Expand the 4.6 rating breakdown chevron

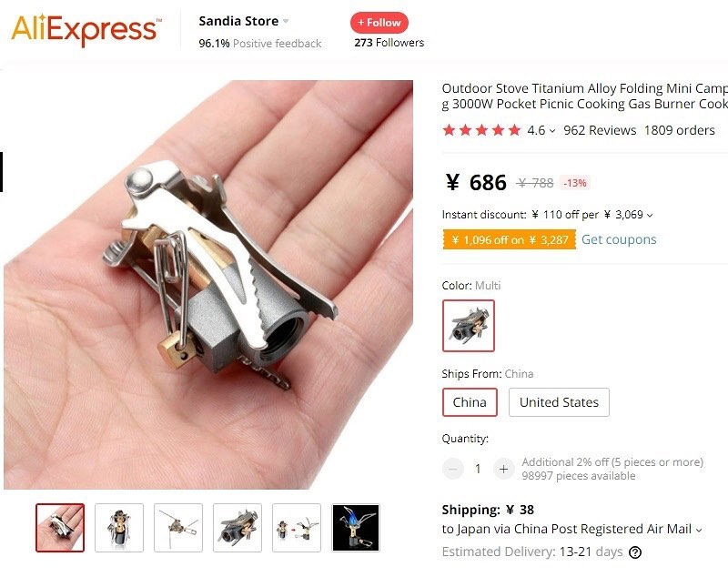(552, 131)
